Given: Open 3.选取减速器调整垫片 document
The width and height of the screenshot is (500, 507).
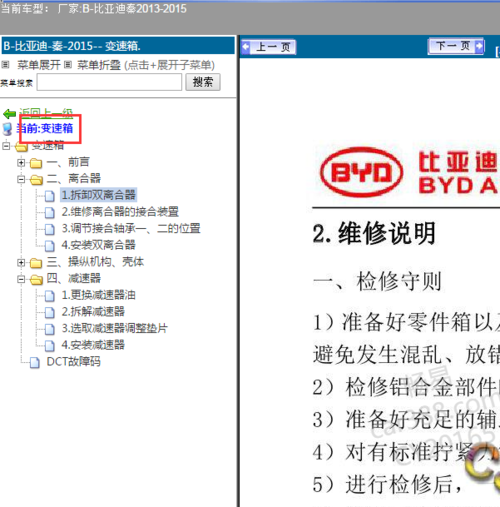Looking at the screenshot, I should 115,328.
